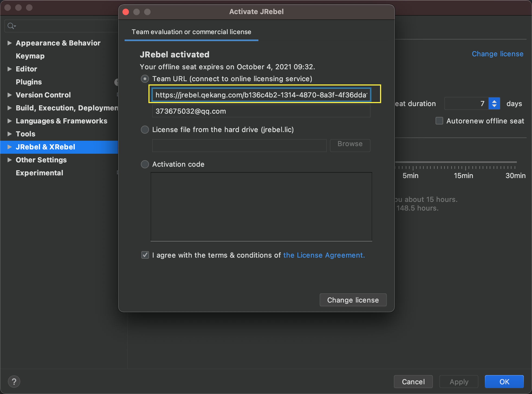The height and width of the screenshot is (394, 532).
Task: Select License file from hard drive option
Action: pyautogui.click(x=145, y=130)
